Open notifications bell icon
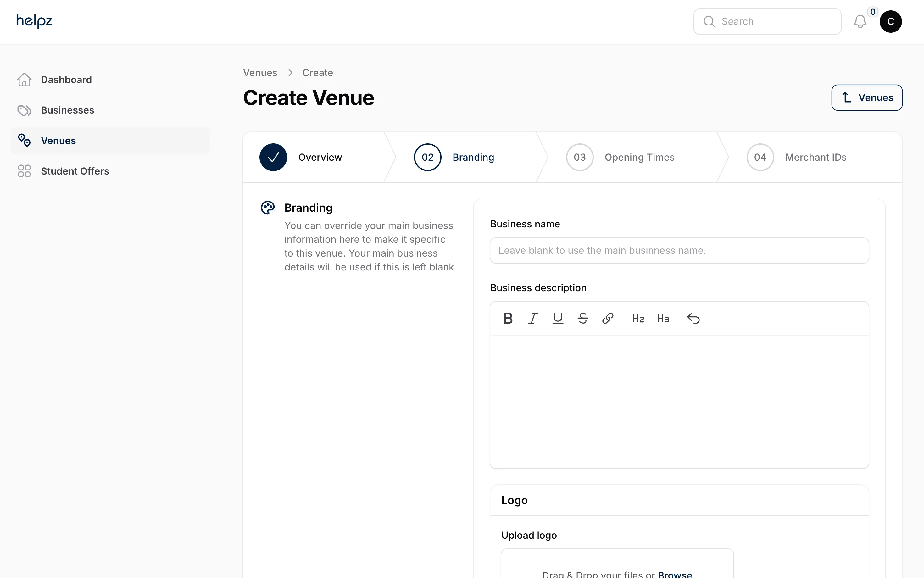Viewport: 924px width, 578px height. pyautogui.click(x=860, y=21)
